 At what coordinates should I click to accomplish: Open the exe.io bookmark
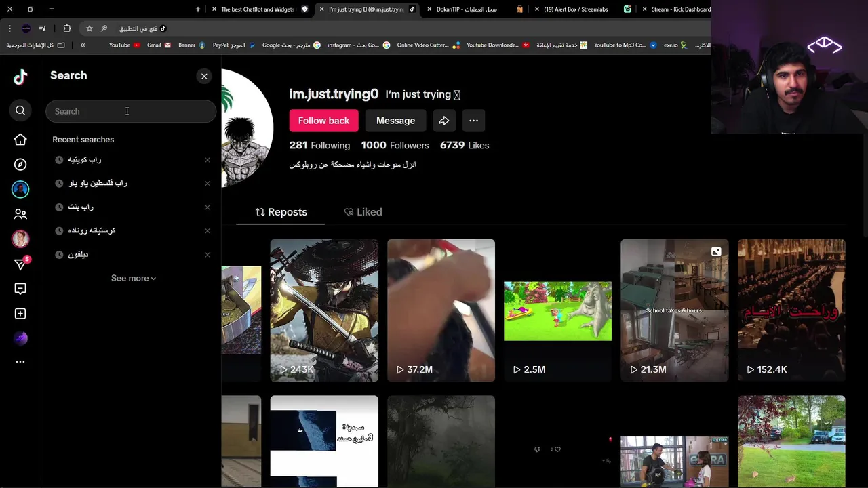pos(675,45)
